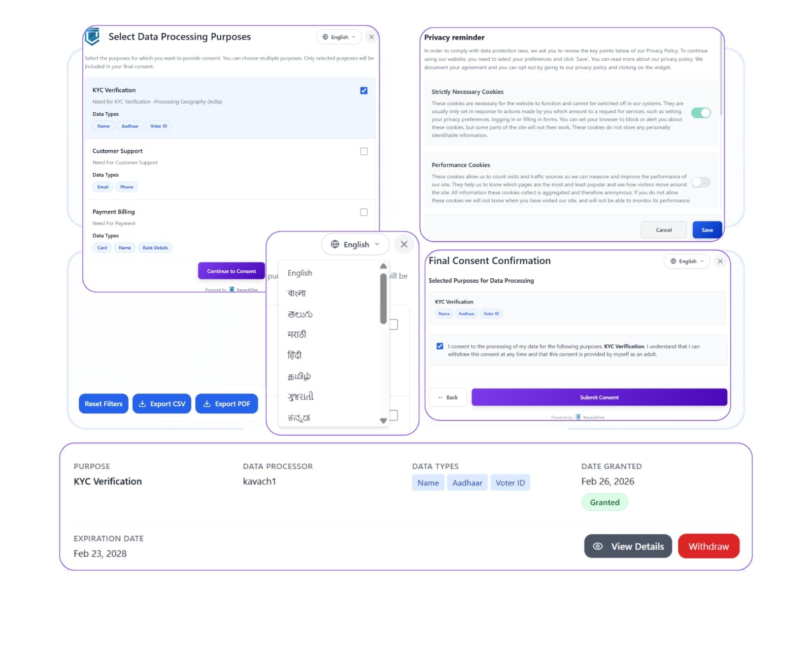Click the globe icon on the English selector
812x650 pixels.
(x=324, y=37)
